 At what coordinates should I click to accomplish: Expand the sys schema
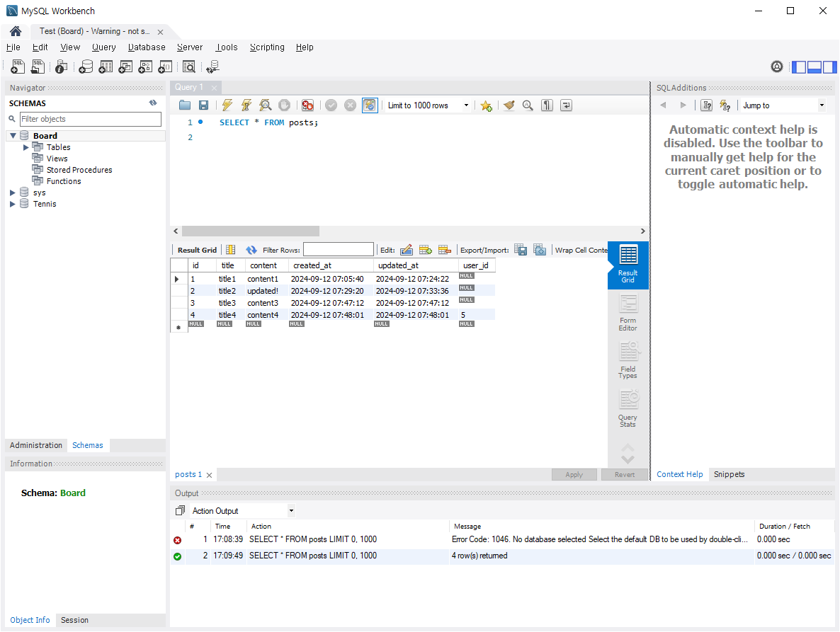coord(13,193)
